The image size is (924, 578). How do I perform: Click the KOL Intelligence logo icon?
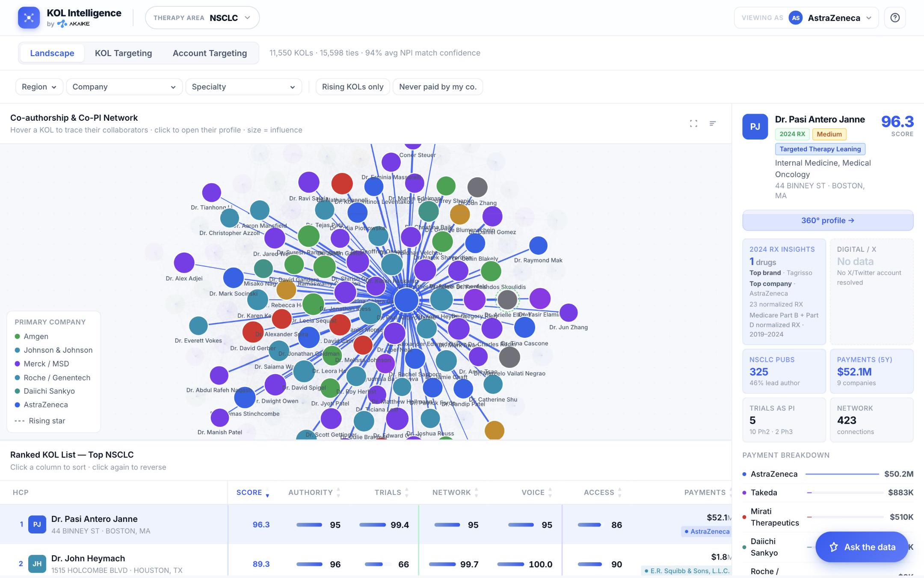coord(29,18)
